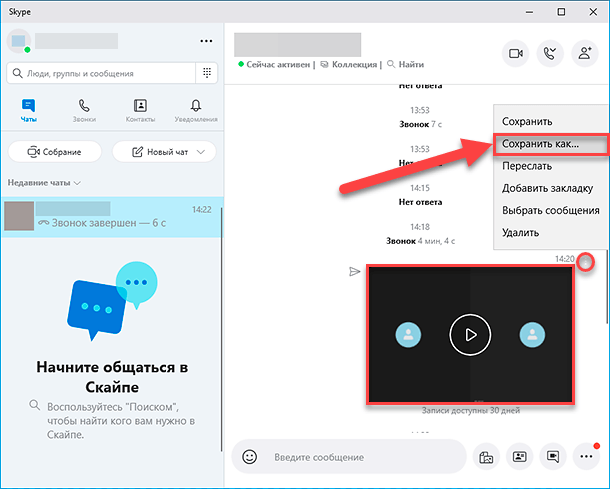Switch to the Контакты tab
The height and width of the screenshot is (489, 610).
coord(140,110)
